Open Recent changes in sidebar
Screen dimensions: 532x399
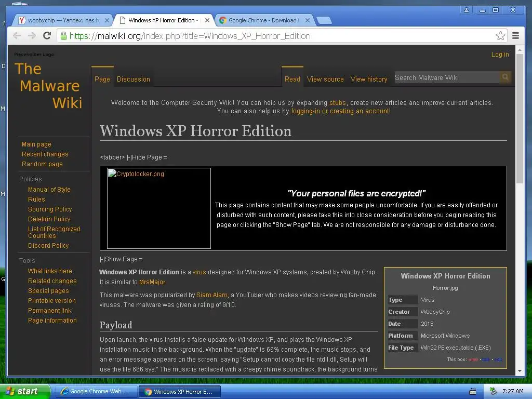tap(45, 154)
